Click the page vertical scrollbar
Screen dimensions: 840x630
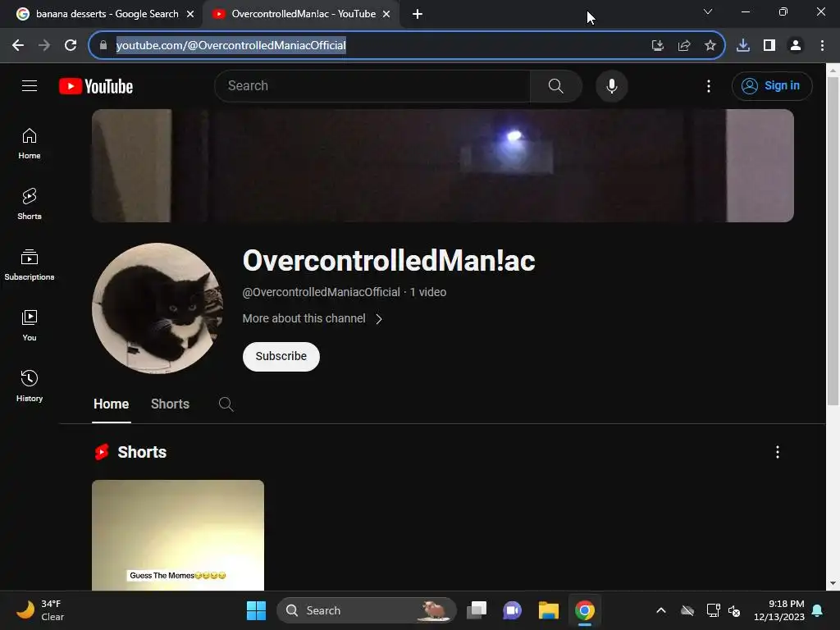click(x=833, y=241)
